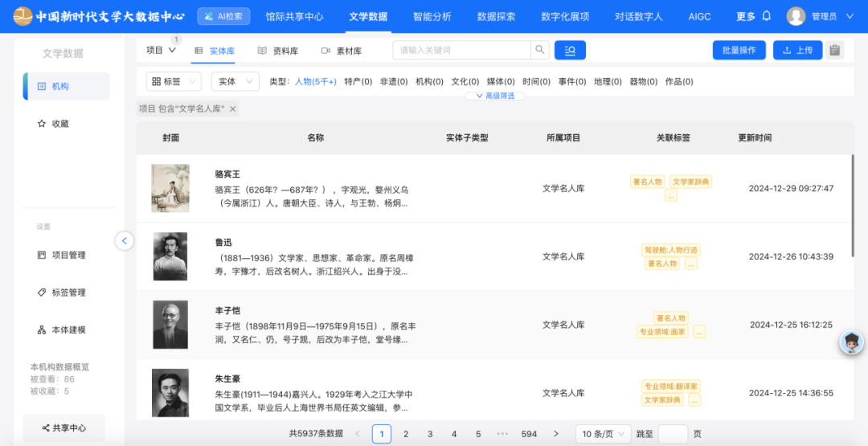
Task: Click the 上传 button
Action: coord(798,50)
